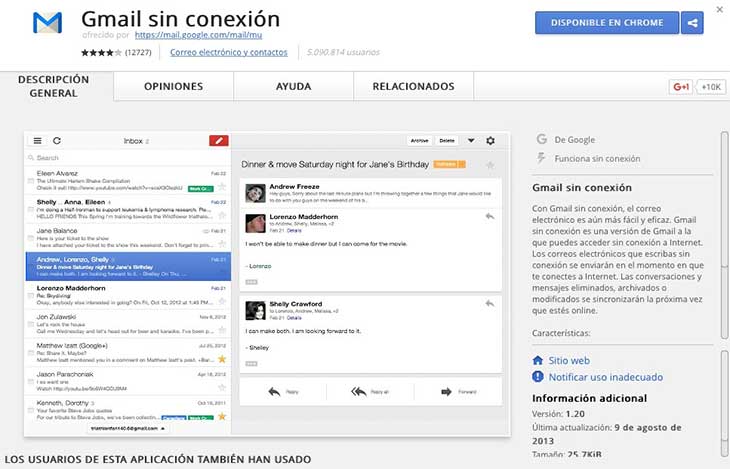Click the (12727) ratings count
Viewport: 730px width, 469px height.
tap(138, 52)
